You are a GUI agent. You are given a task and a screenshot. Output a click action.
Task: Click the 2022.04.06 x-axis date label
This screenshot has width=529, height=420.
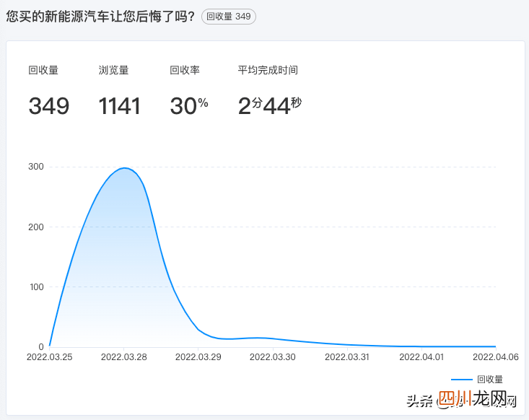click(x=496, y=357)
